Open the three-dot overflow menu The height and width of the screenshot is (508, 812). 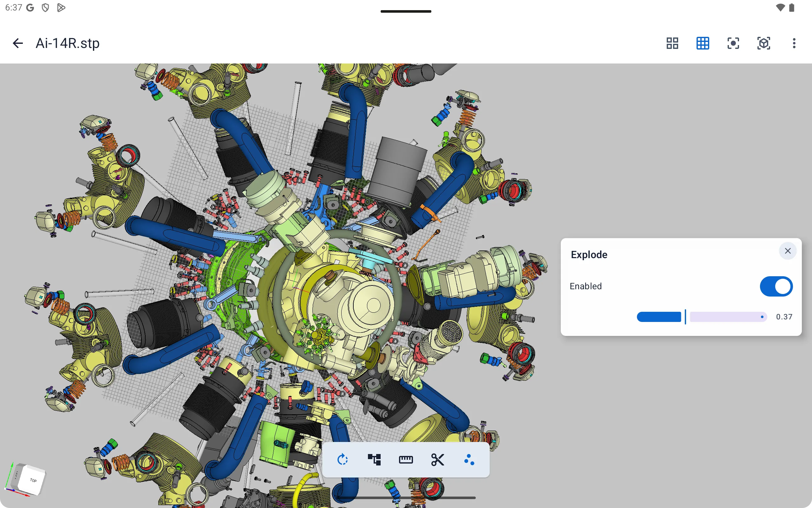pos(794,43)
